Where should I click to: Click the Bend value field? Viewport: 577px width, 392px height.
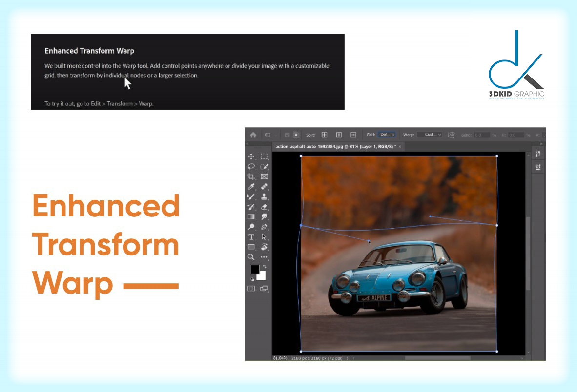pos(482,135)
